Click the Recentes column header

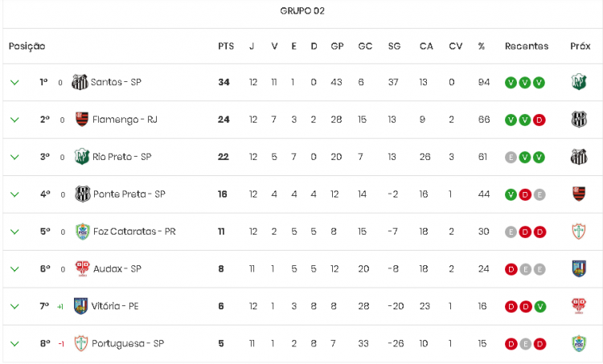point(527,46)
